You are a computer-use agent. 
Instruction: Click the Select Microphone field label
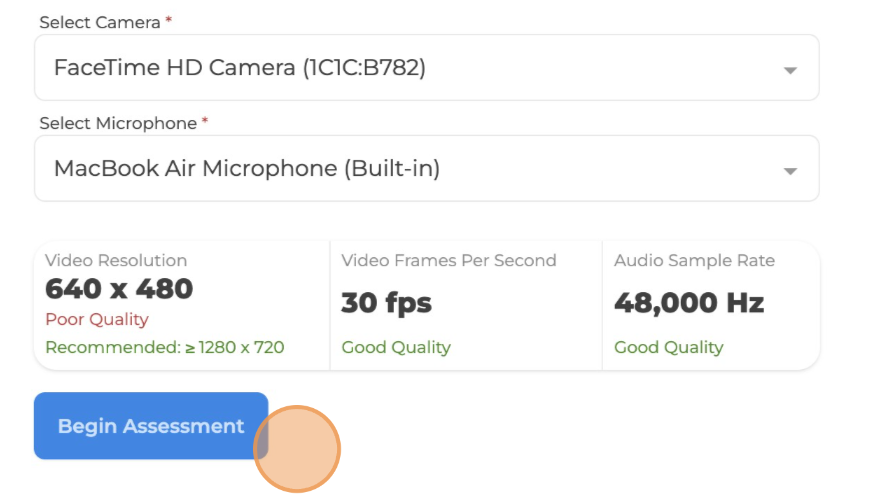coord(117,123)
